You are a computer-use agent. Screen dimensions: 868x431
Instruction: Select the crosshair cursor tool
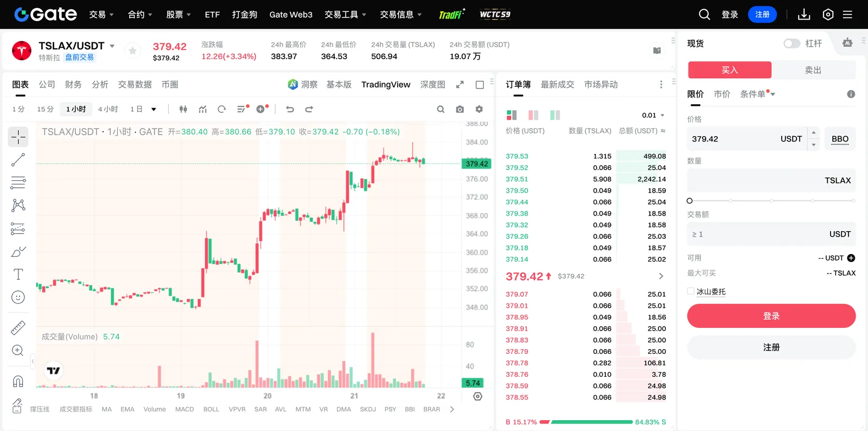tap(18, 137)
